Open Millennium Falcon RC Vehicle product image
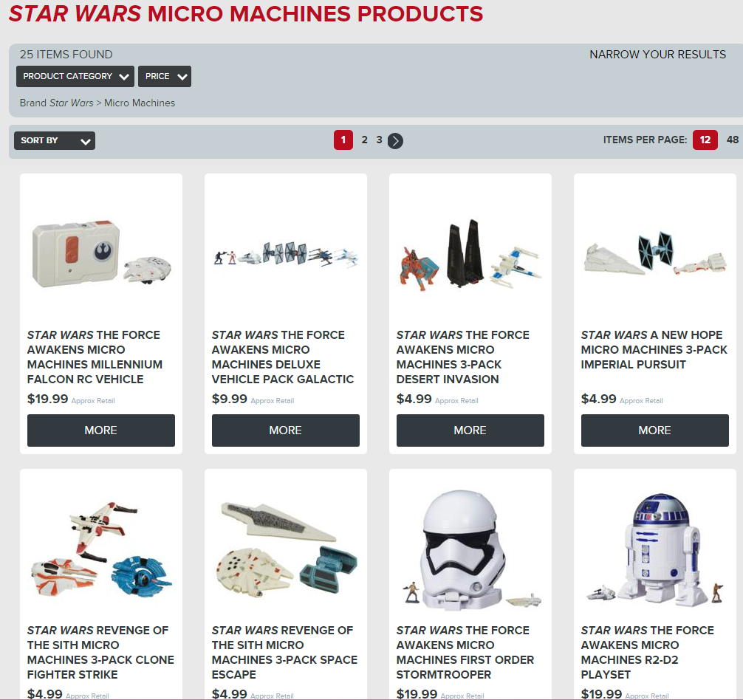Screen dimensions: 743x700 [101, 253]
